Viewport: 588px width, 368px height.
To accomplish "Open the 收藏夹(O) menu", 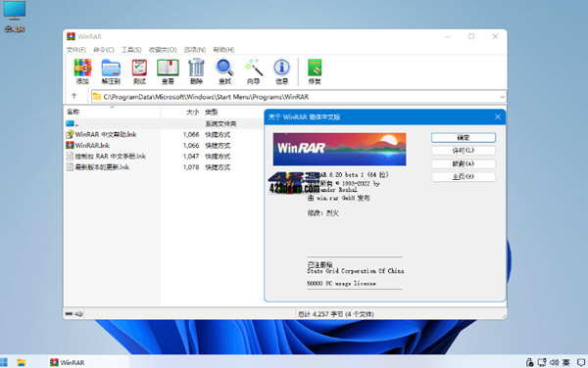I will pos(163,49).
